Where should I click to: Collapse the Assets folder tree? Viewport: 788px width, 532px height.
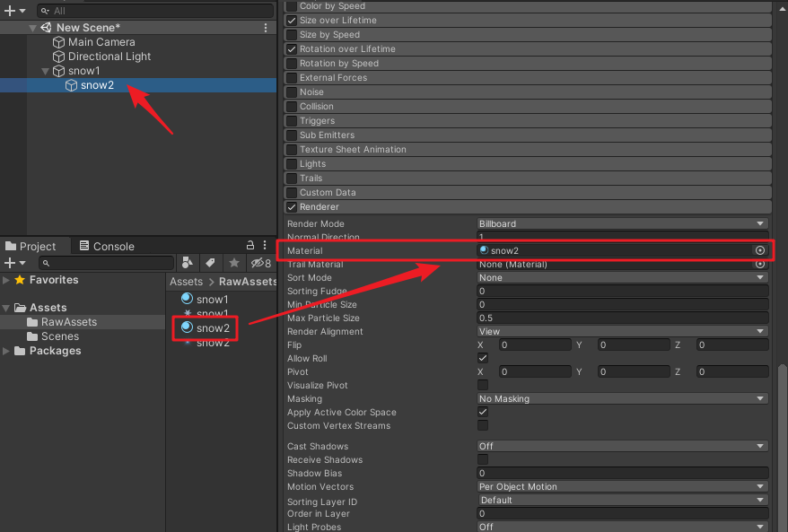[6, 308]
